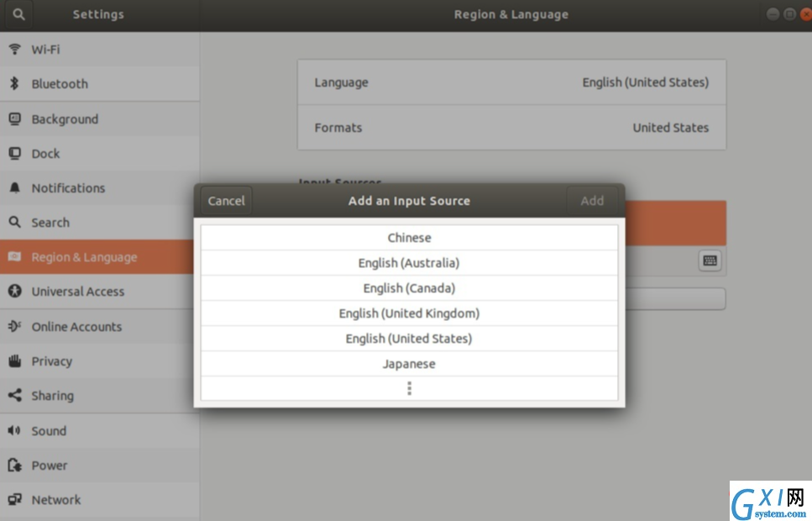
Task: Show more input sources via three dots
Action: pos(409,388)
